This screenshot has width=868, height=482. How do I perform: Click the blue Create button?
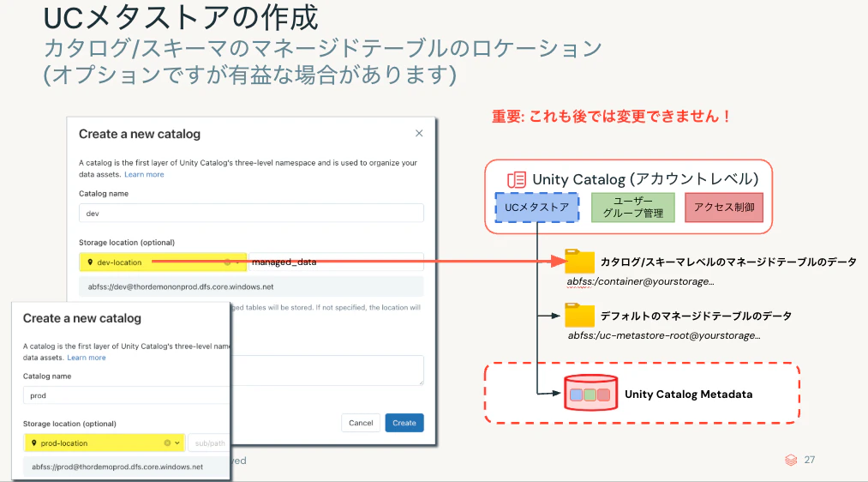coord(404,423)
